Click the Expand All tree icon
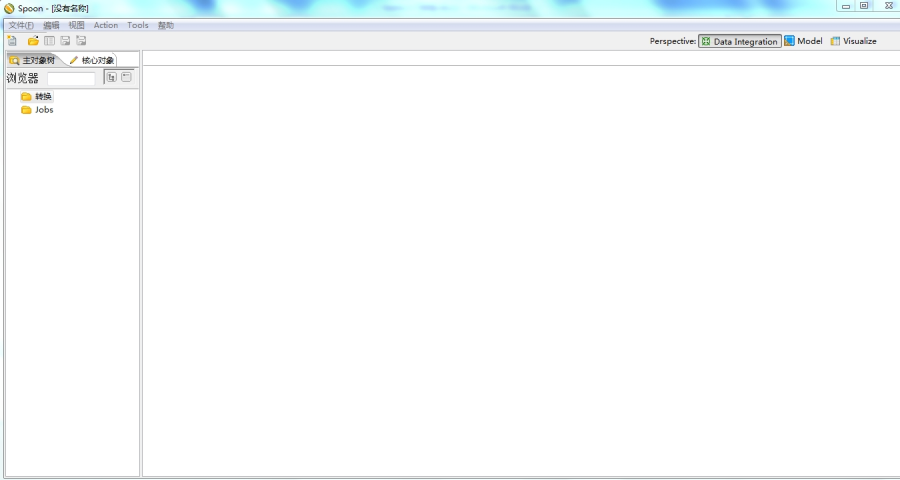The image size is (900, 480). (111, 77)
